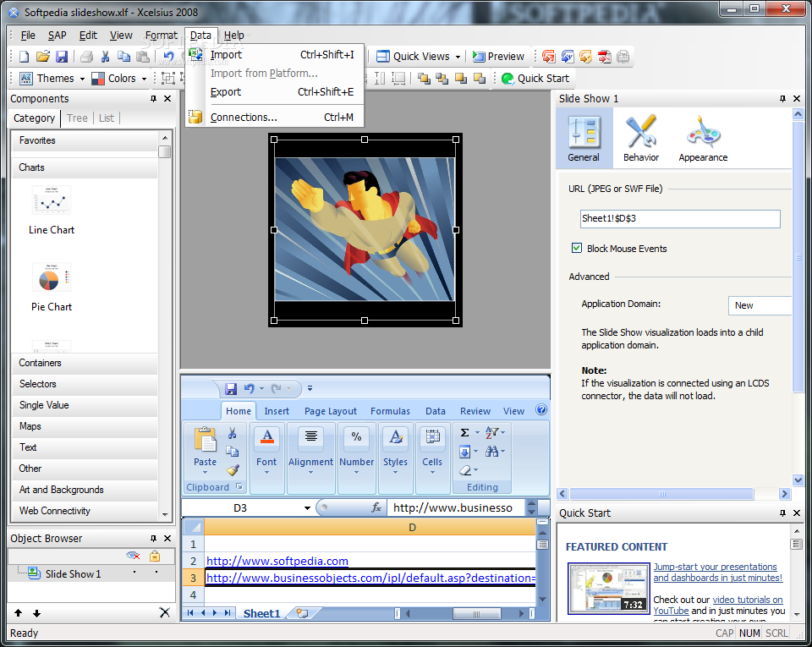The image size is (812, 647).
Task: Select the Line Chart component
Action: point(52,211)
